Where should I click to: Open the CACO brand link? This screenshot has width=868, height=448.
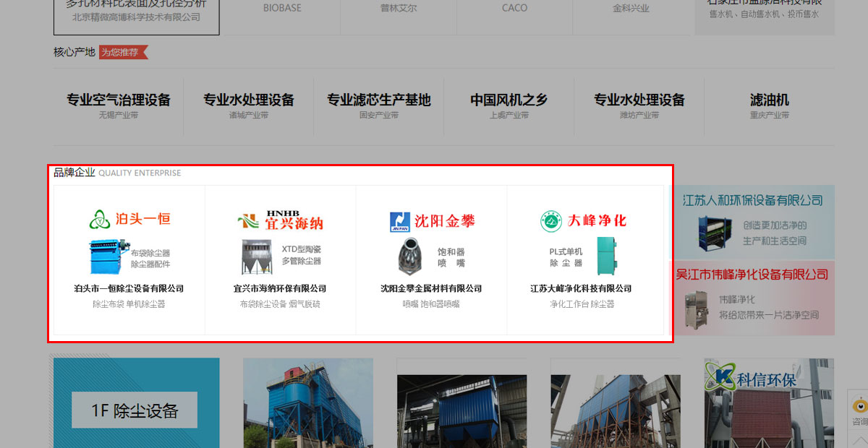[x=514, y=9]
